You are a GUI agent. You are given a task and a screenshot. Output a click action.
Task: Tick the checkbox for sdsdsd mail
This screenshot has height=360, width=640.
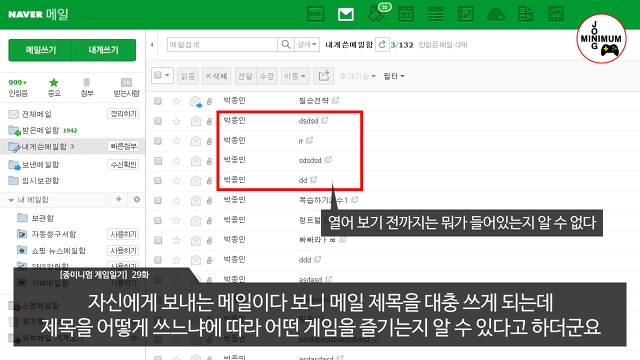[158, 161]
